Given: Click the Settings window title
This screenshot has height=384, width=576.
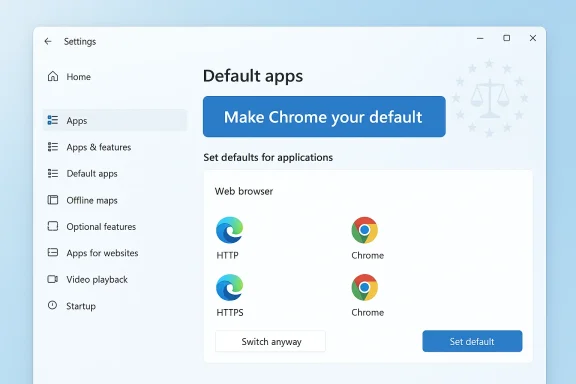Looking at the screenshot, I should tap(80, 42).
